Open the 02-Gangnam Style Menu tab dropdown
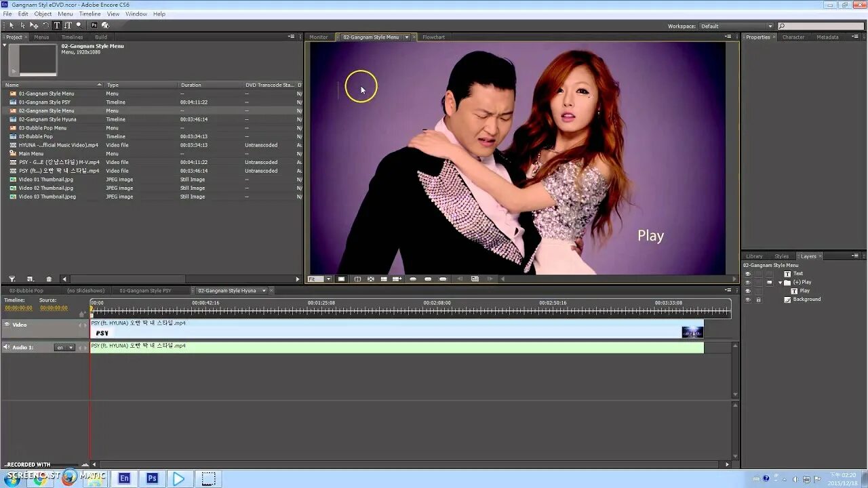This screenshot has height=488, width=868. (x=406, y=37)
